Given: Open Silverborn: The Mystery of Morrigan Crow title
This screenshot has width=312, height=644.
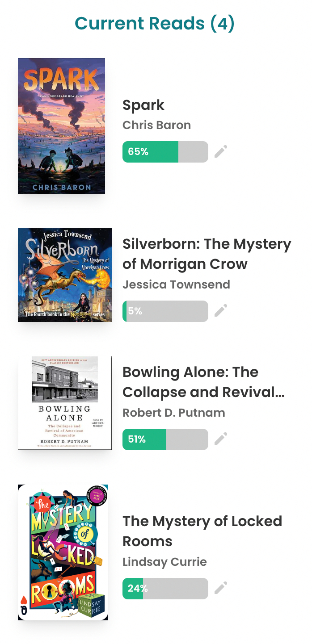Looking at the screenshot, I should (x=207, y=254).
